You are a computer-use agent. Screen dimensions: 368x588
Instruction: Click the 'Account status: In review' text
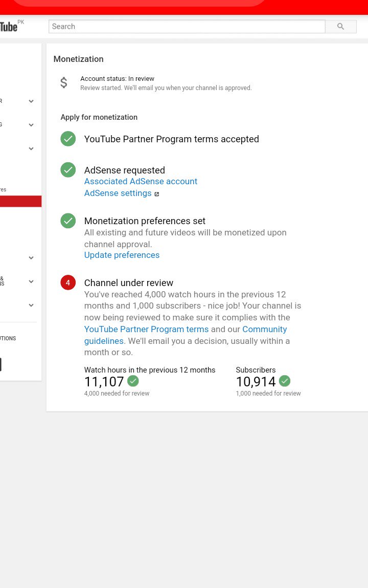[117, 78]
